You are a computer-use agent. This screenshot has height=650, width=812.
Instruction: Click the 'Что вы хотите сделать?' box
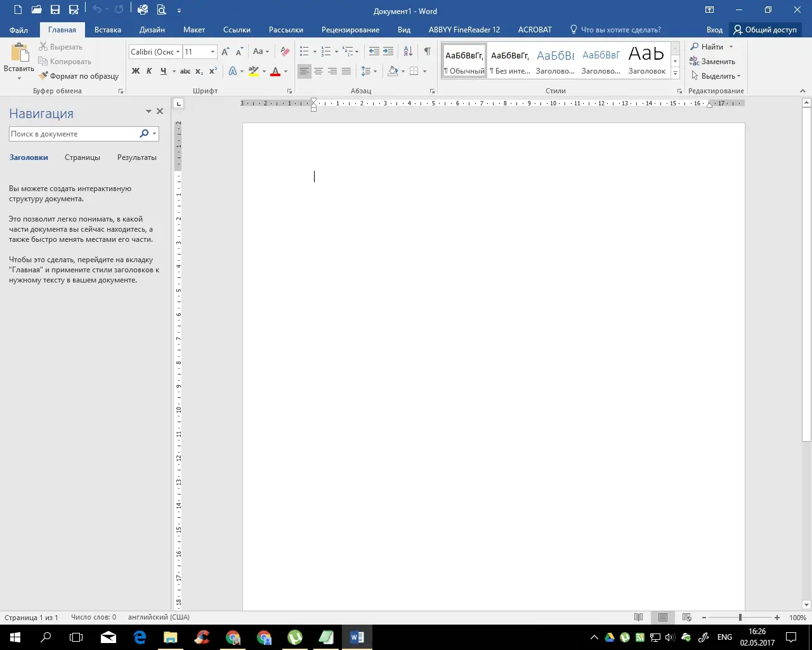click(615, 30)
